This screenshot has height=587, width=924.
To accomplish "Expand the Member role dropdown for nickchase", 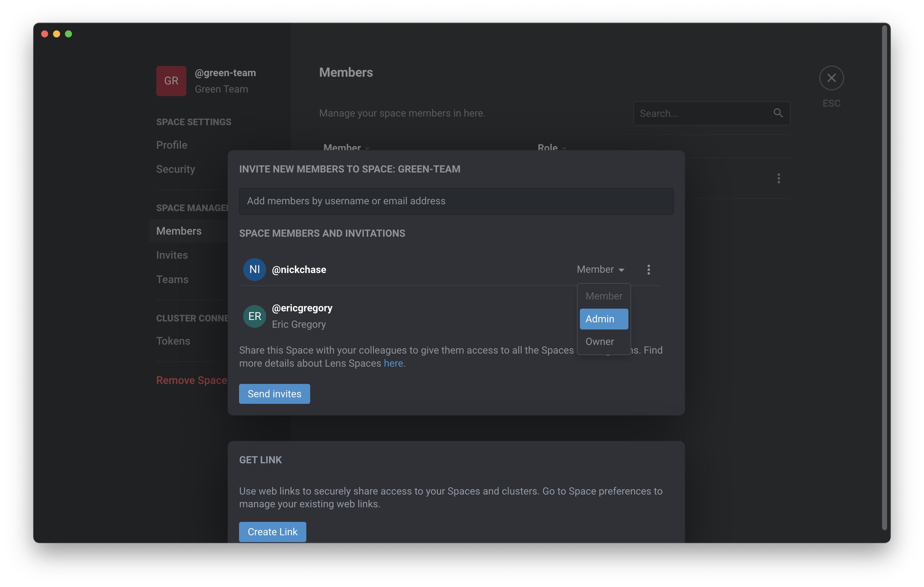I will 600,269.
